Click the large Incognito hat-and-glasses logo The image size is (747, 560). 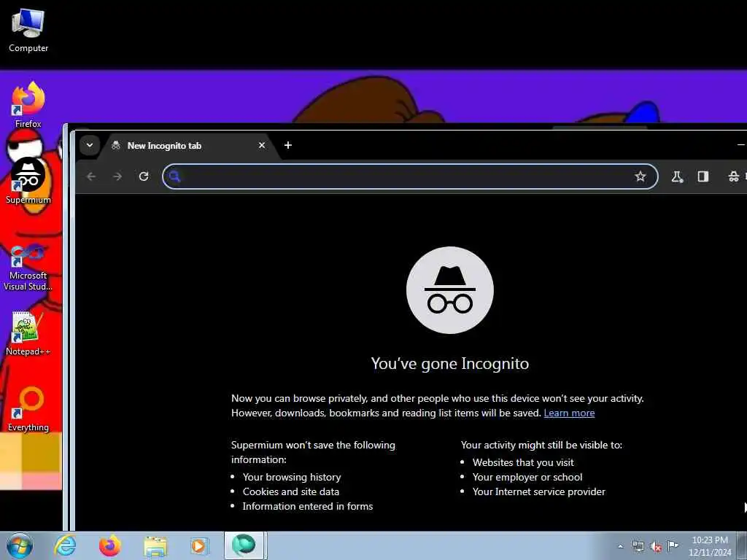coord(449,290)
